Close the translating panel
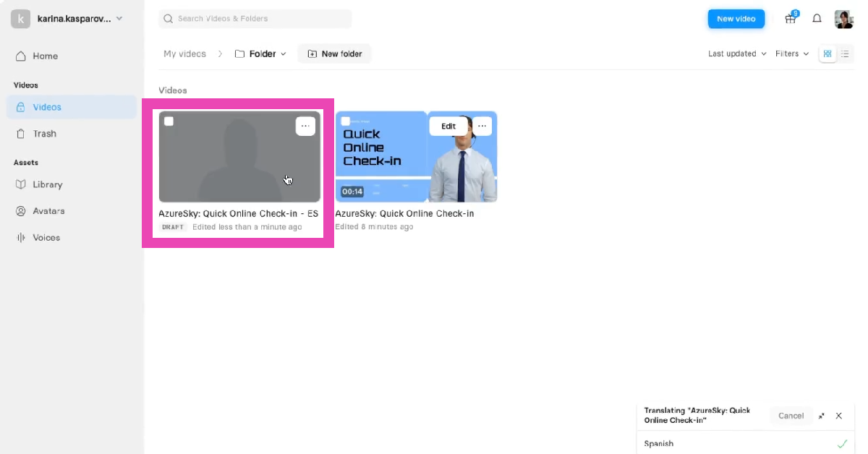The width and height of the screenshot is (868, 454). pos(839,416)
